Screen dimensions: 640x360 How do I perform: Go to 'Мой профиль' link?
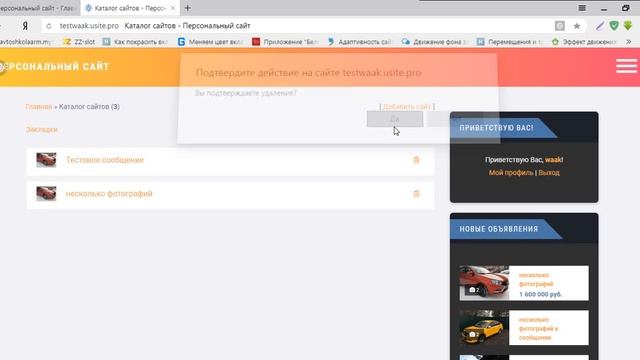point(511,173)
